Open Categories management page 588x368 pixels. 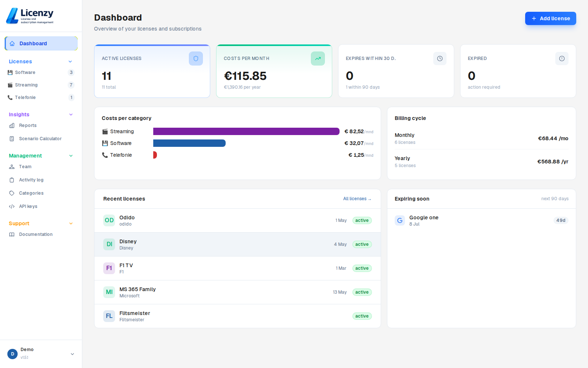click(41, 193)
